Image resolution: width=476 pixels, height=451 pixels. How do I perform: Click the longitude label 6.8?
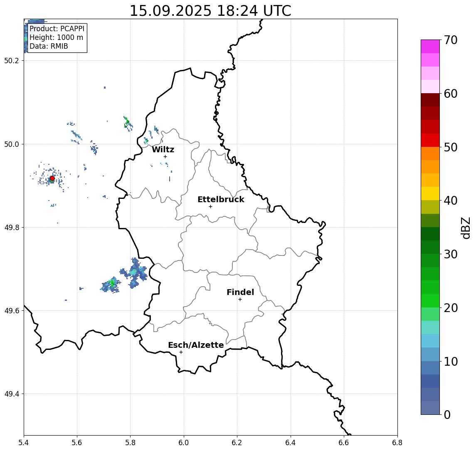[x=397, y=443]
